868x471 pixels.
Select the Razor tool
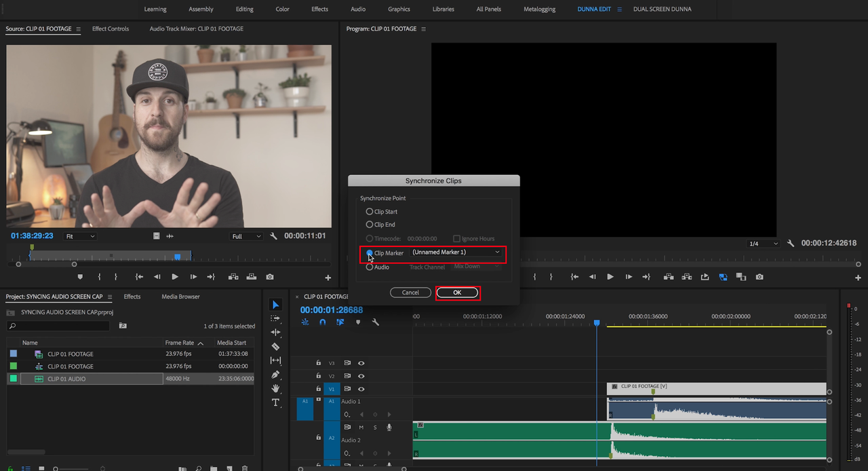click(275, 346)
